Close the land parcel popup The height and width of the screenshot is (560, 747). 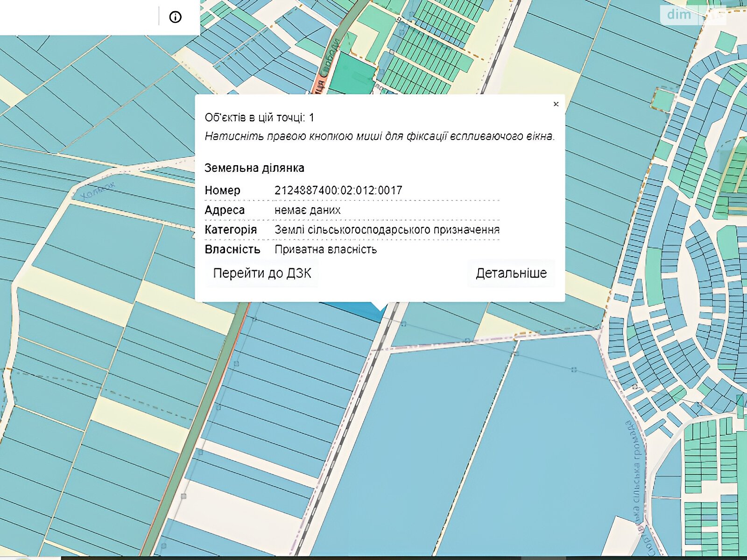[x=556, y=104]
